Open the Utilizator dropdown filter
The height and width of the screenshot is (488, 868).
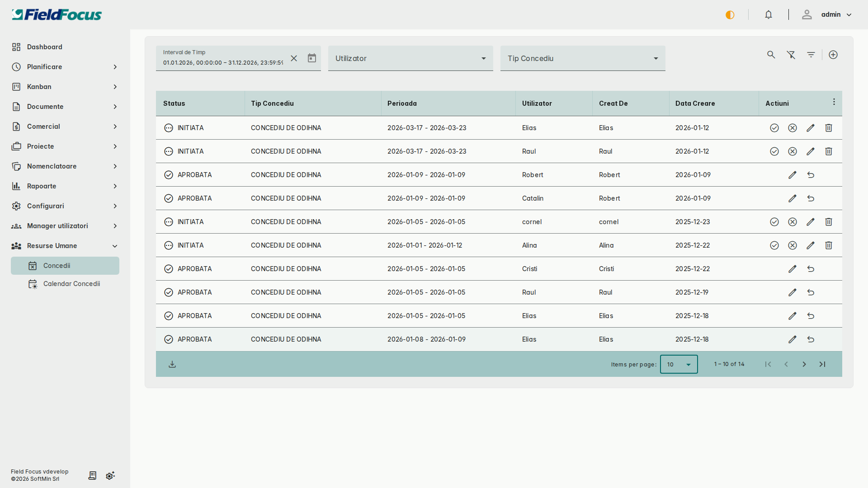410,58
